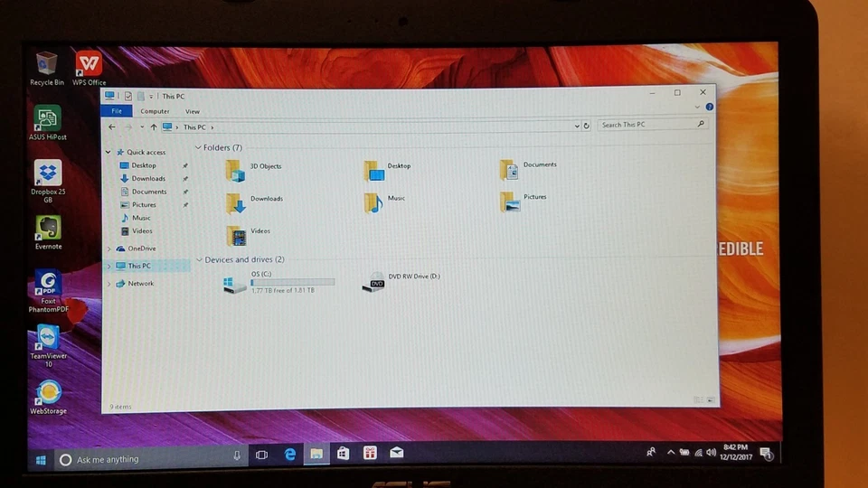Open Action Center notifications icon
Image resolution: width=868 pixels, height=488 pixels.
tap(767, 454)
